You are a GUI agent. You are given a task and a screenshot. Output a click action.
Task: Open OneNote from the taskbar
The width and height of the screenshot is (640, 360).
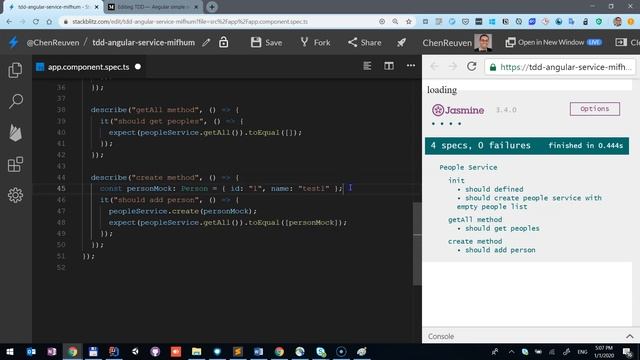tap(52, 351)
